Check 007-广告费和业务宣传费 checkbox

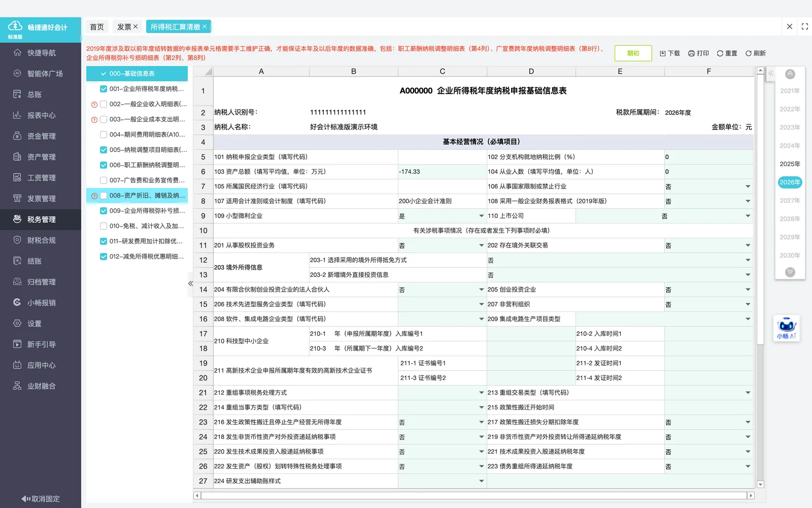pyautogui.click(x=104, y=180)
